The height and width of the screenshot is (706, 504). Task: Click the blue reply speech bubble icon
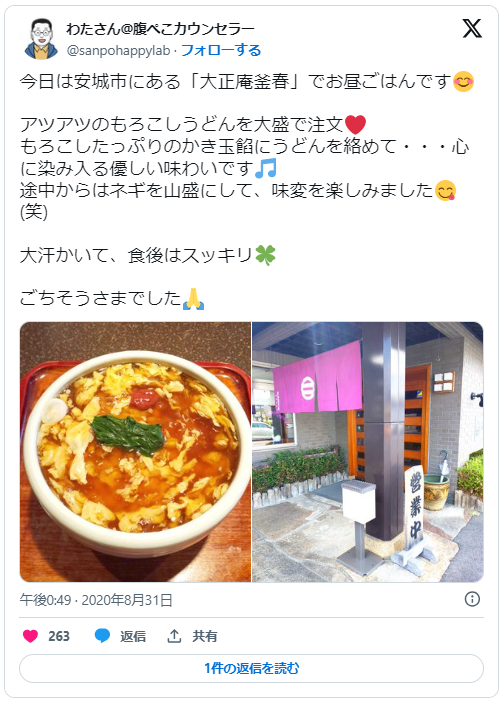point(102,636)
